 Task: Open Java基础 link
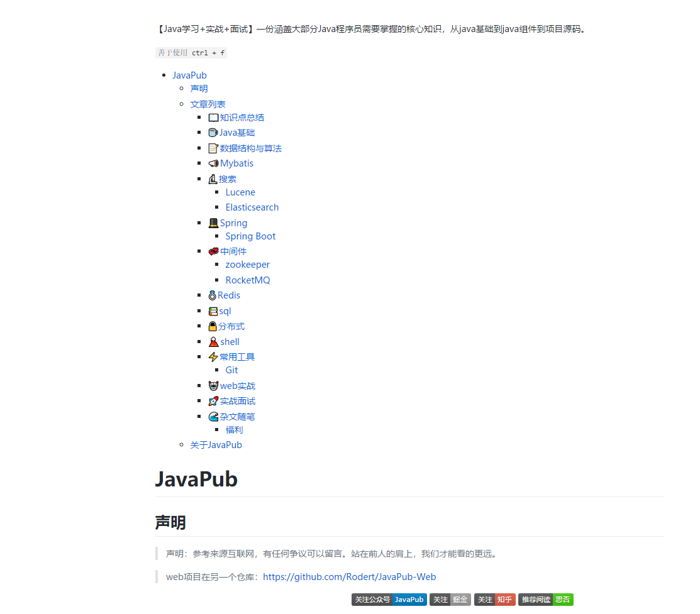pyautogui.click(x=237, y=133)
